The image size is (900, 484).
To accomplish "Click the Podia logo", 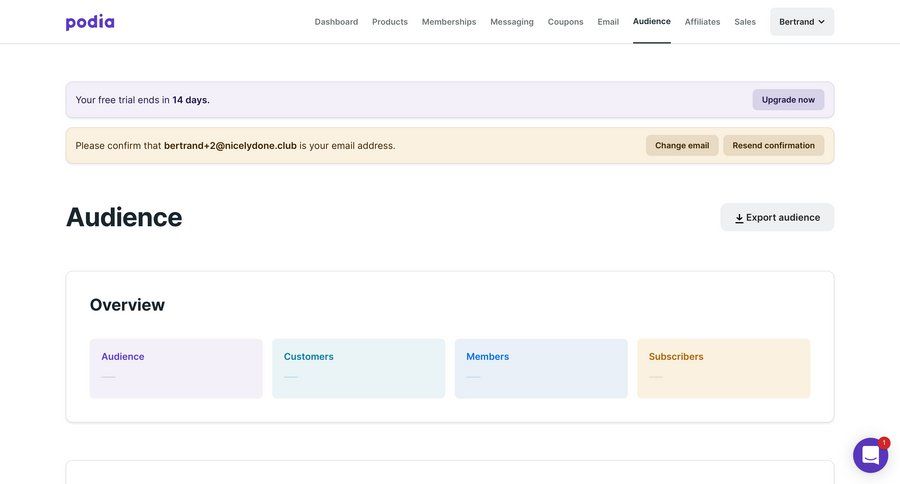I will tap(90, 22).
